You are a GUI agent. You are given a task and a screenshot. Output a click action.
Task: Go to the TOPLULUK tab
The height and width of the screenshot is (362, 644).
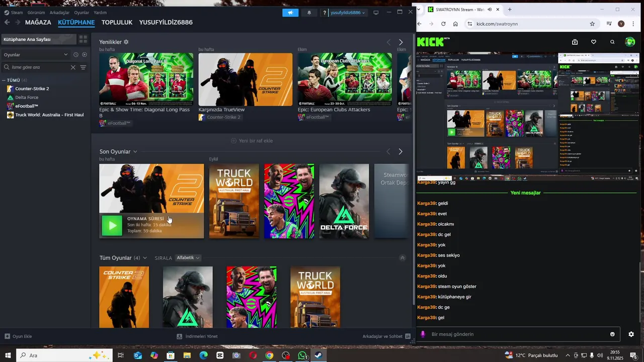pos(117,22)
